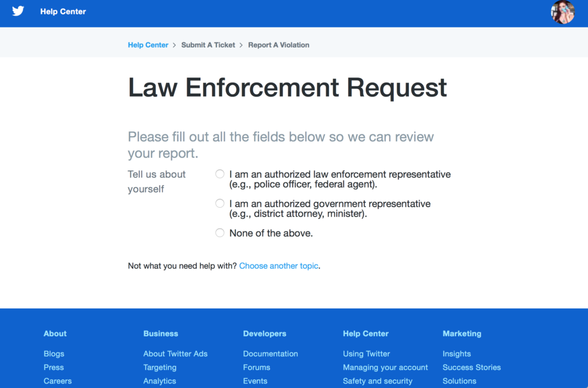The image size is (588, 388).
Task: Click the Twitter bird logo
Action: (x=18, y=11)
